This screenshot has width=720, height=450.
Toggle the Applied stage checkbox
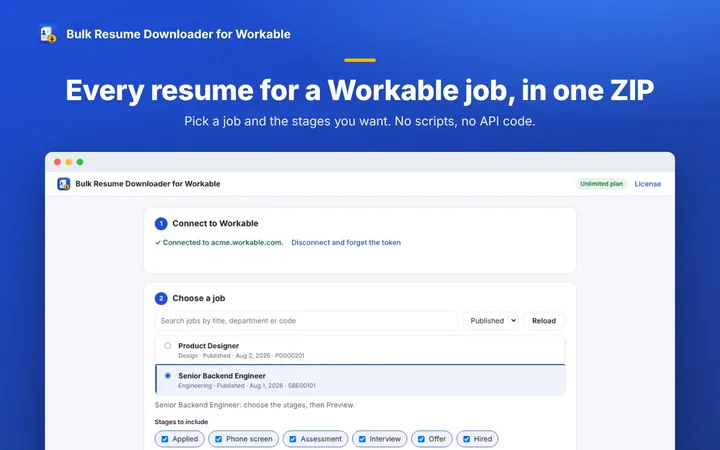[x=165, y=439]
